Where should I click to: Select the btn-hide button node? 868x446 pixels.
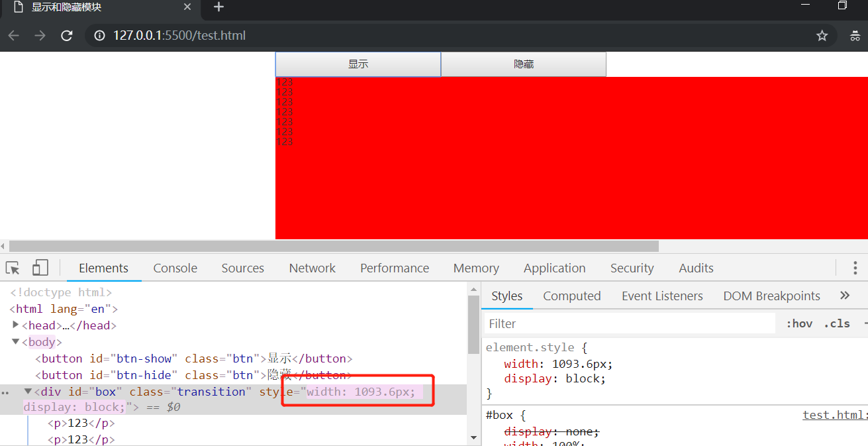(194, 375)
